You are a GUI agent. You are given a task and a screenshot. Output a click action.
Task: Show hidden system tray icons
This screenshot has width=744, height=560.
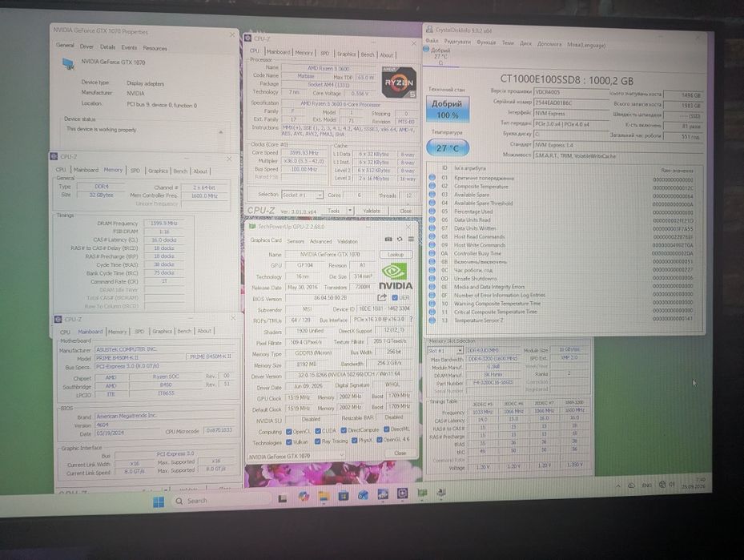[x=618, y=486]
